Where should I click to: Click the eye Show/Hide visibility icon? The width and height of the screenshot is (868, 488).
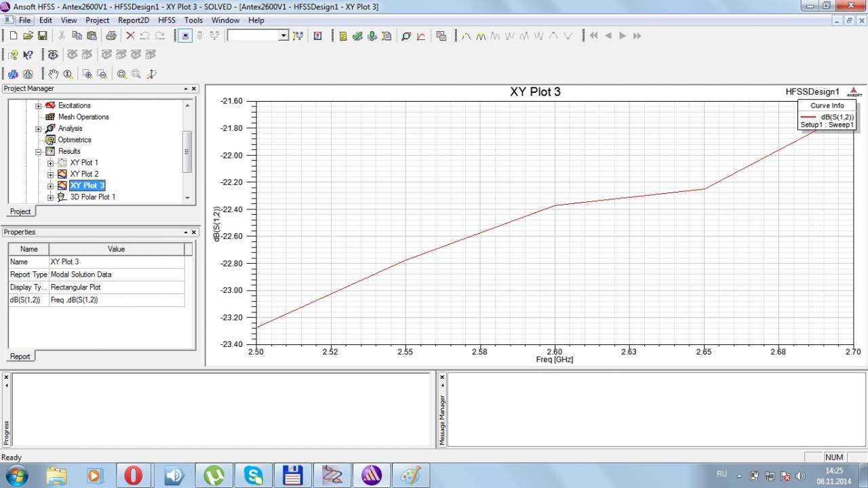[x=53, y=55]
